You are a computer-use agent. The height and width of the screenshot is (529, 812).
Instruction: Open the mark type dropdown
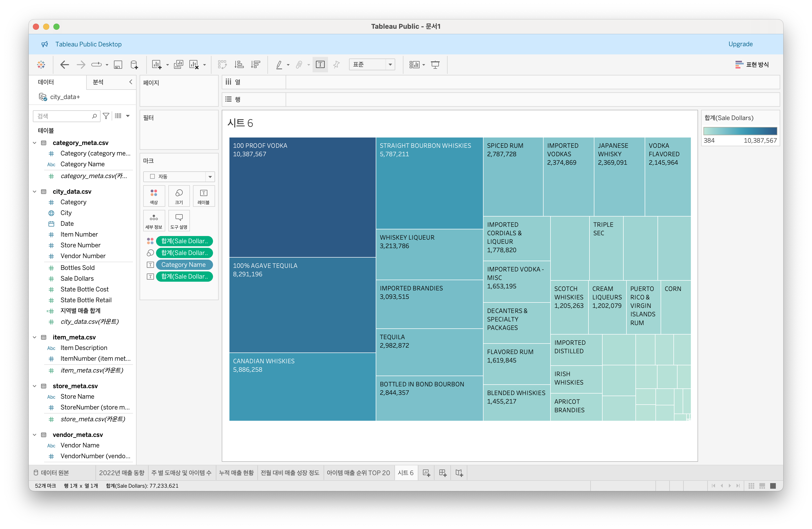pyautogui.click(x=179, y=176)
